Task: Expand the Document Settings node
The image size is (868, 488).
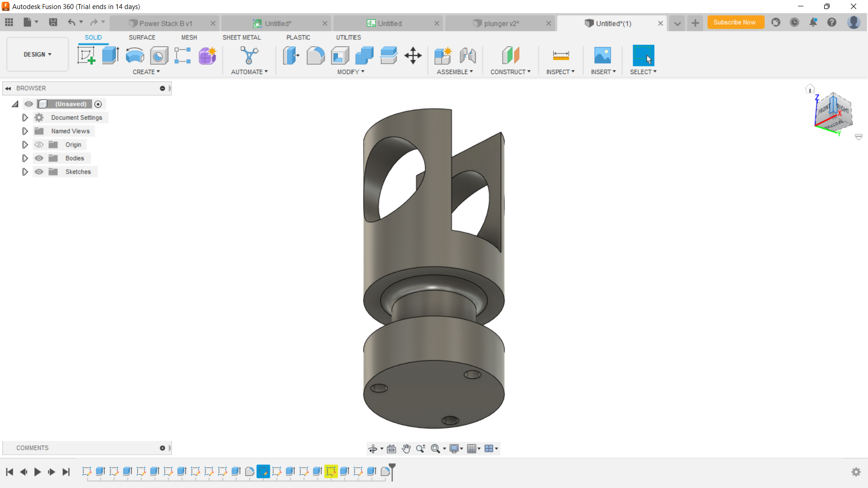Action: [25, 117]
